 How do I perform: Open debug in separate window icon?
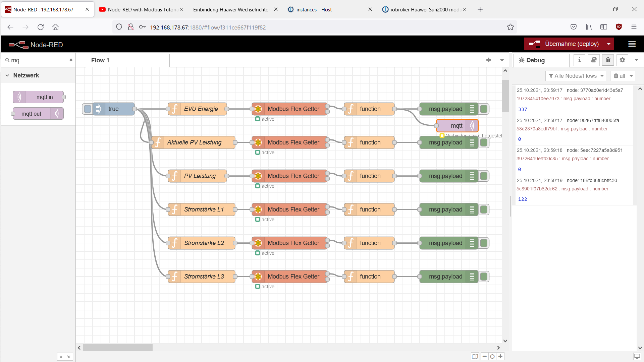click(637, 356)
